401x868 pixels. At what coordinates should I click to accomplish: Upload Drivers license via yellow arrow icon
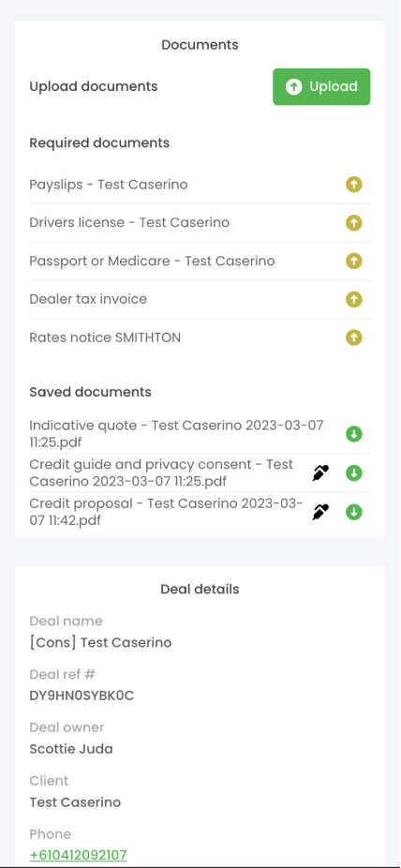tap(354, 223)
